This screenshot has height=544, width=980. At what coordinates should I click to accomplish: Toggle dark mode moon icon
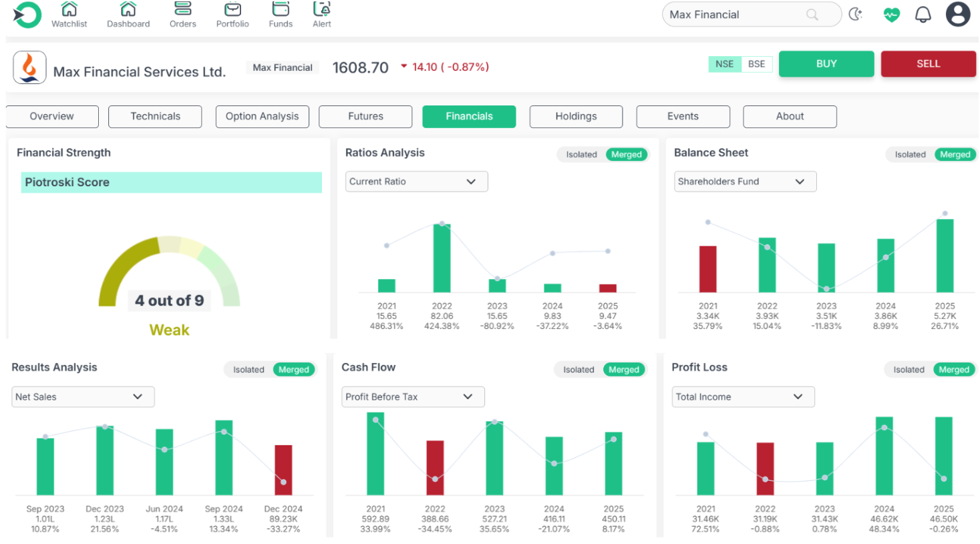point(856,15)
